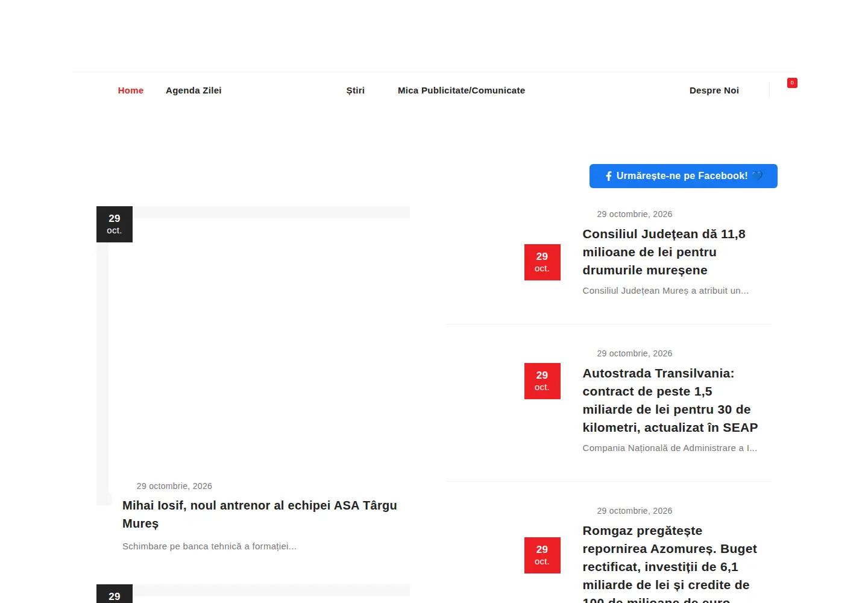Open Mihai Iosif noul antrenor article headline
The image size is (868, 603).
point(260,514)
